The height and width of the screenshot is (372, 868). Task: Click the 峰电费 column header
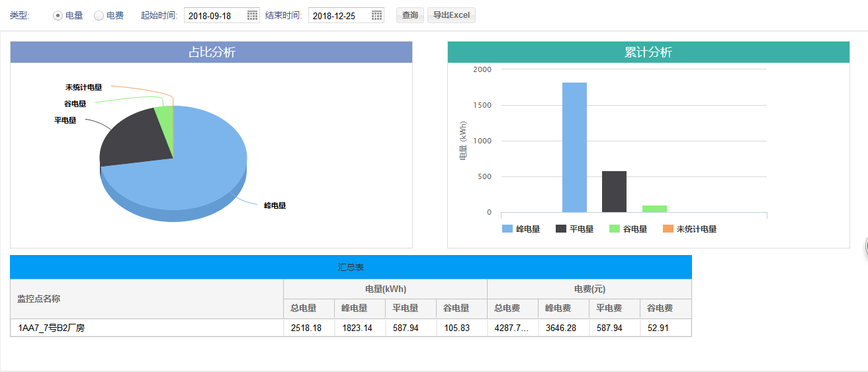[564, 309]
